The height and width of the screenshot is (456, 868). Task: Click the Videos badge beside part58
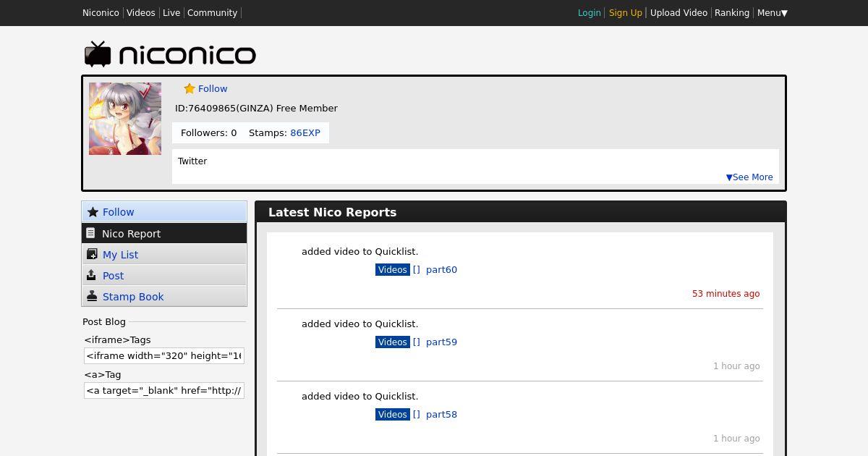click(393, 415)
